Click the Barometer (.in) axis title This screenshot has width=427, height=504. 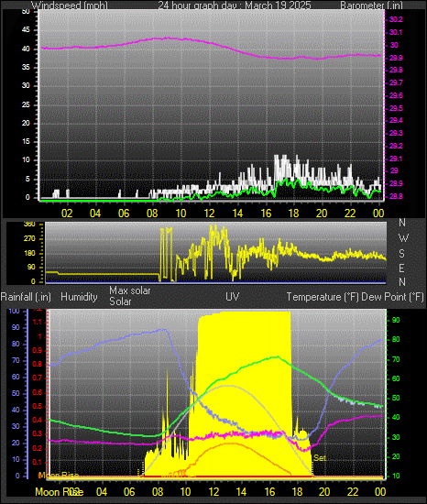(x=371, y=5)
